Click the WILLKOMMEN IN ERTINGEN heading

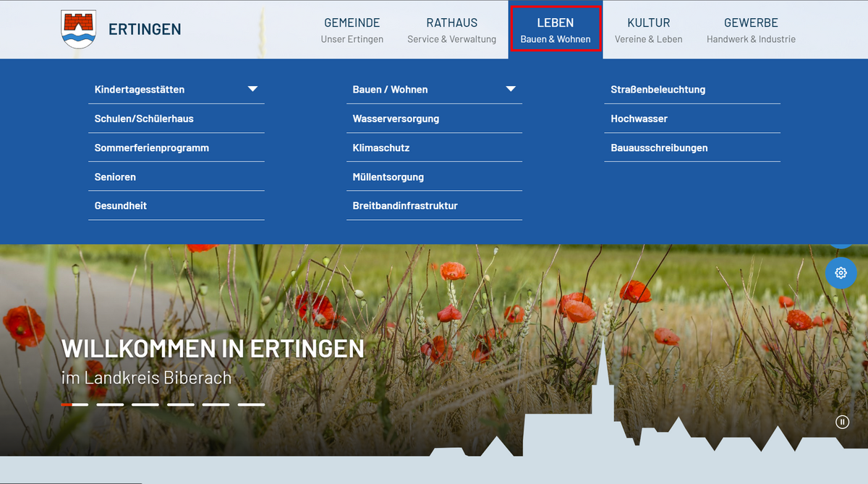tap(213, 349)
